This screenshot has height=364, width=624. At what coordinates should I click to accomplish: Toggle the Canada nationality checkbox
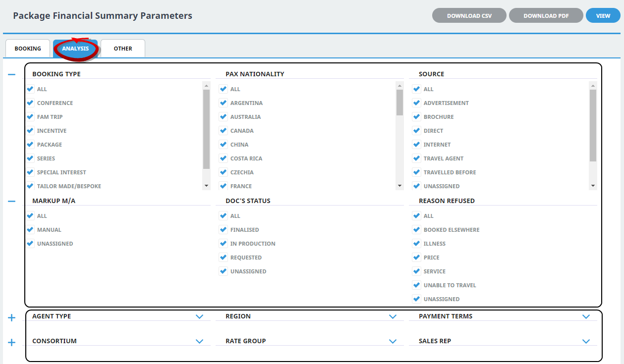pyautogui.click(x=224, y=131)
